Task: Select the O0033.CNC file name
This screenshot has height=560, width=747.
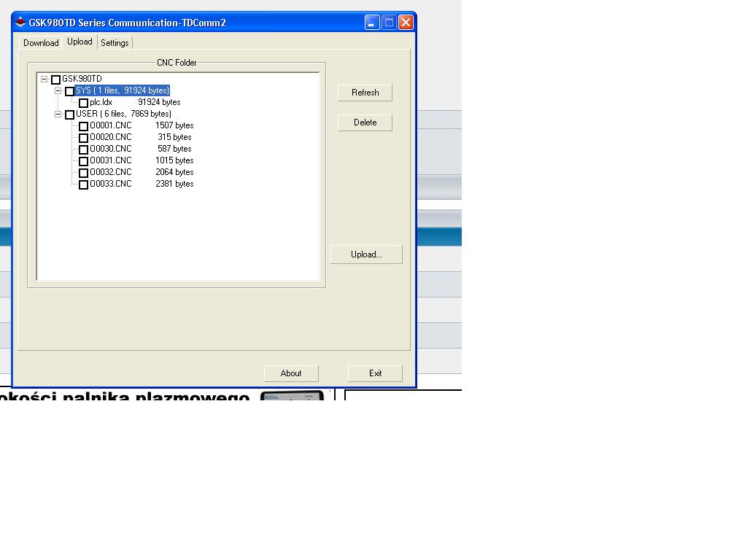Action: click(111, 184)
